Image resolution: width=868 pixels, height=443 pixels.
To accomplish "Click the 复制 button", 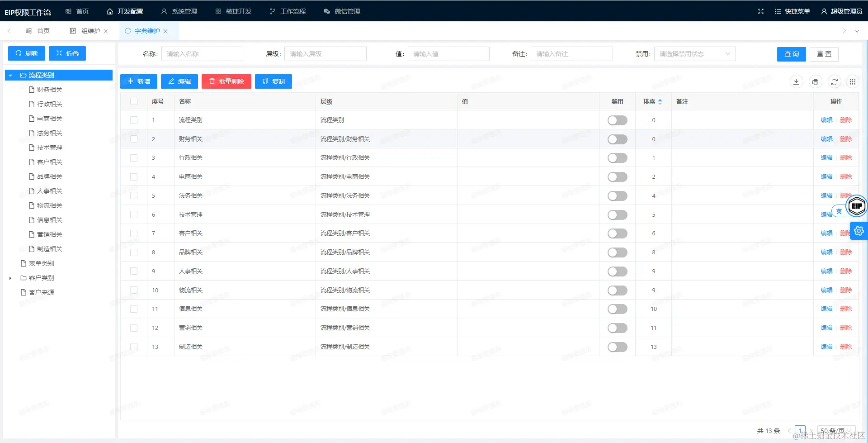I will pos(274,81).
